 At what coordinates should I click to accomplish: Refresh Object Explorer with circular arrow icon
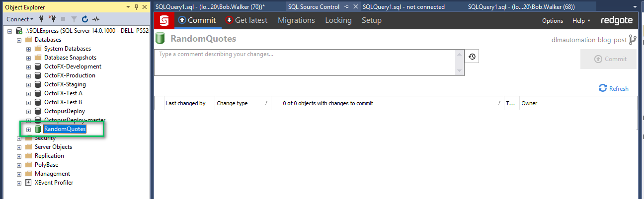point(84,19)
